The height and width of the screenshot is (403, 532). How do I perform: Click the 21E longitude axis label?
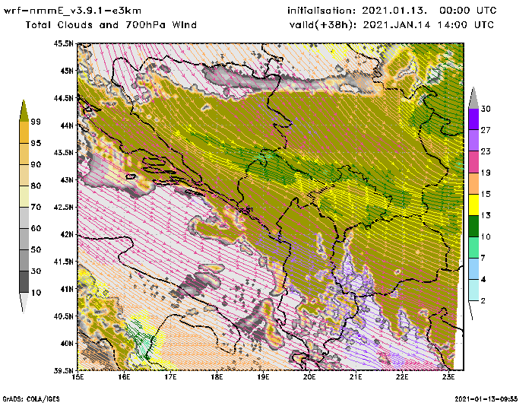point(356,377)
